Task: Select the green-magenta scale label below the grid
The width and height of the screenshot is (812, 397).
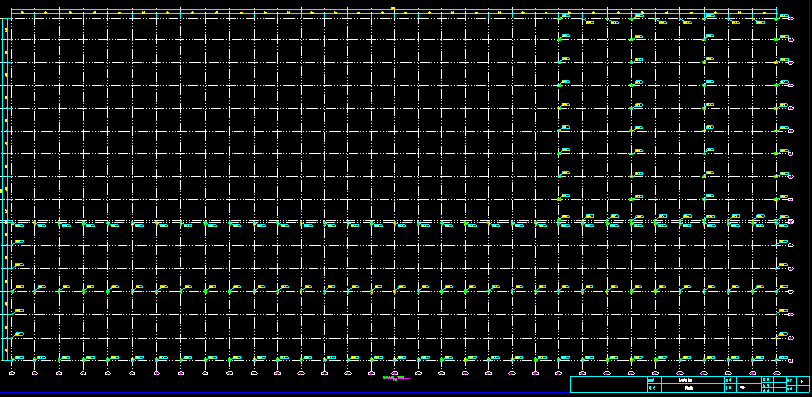Action: click(x=396, y=378)
